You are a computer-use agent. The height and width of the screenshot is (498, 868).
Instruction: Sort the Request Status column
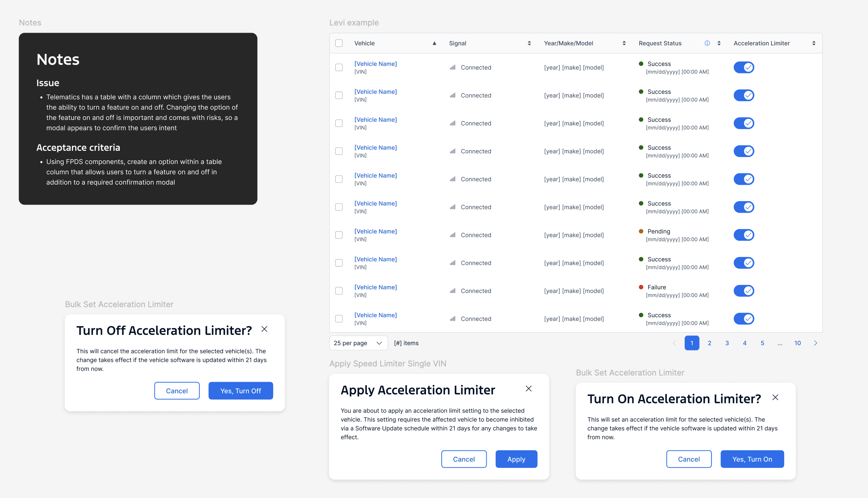point(719,43)
